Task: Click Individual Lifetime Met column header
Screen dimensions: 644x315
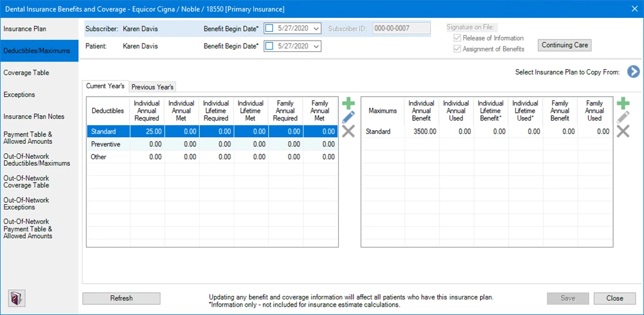Action: 251,111
